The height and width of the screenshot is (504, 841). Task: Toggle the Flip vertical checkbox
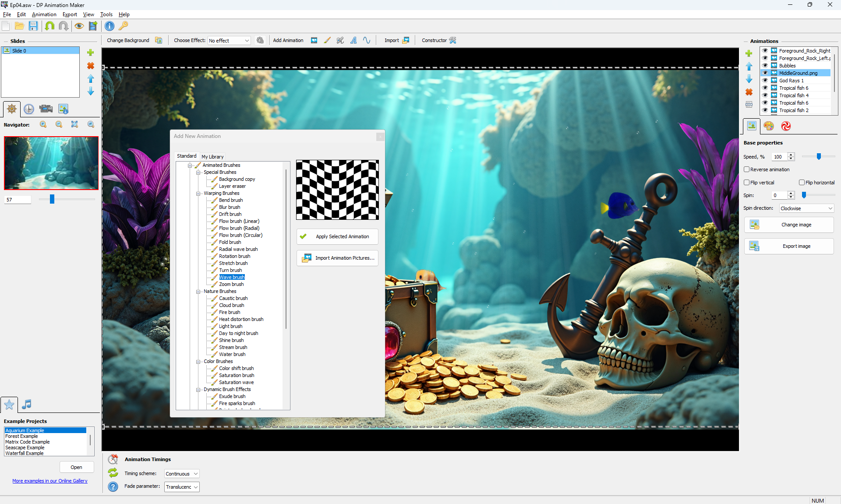tap(747, 183)
